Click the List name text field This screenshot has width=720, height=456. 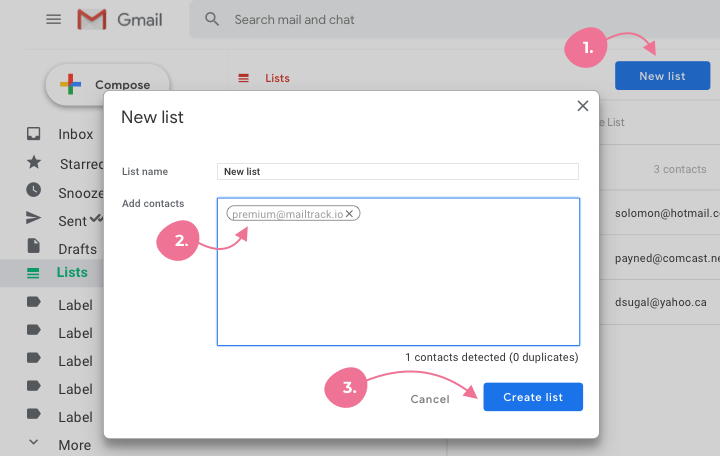click(x=398, y=171)
